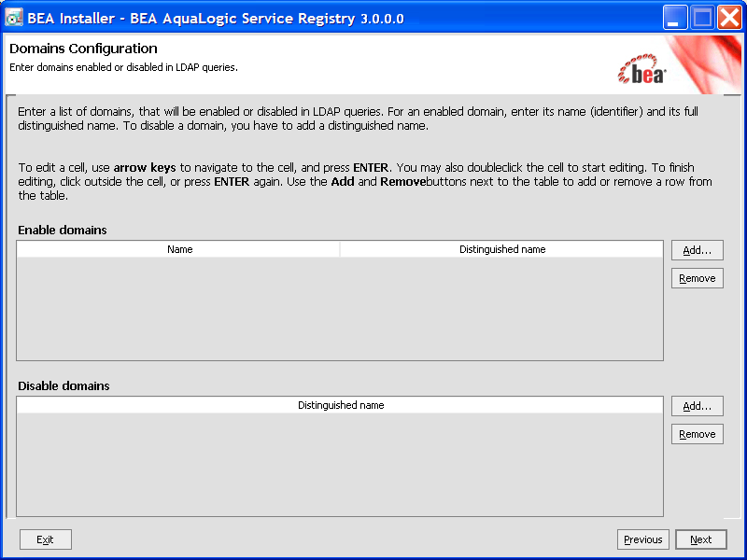Click Remove button for Disable domains table

pyautogui.click(x=697, y=434)
